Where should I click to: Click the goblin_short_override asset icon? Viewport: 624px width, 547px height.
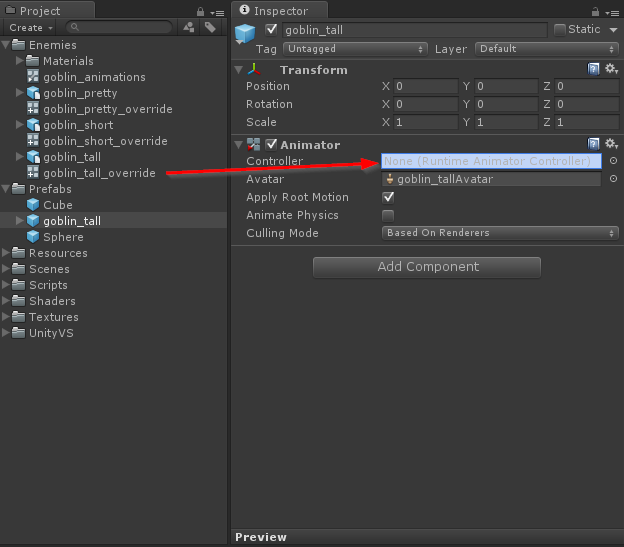[x=33, y=140]
